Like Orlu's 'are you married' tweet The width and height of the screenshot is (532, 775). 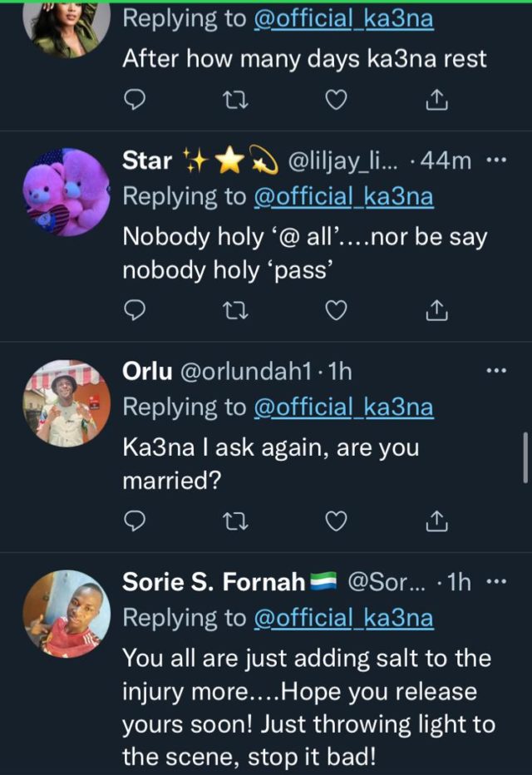pos(334,521)
